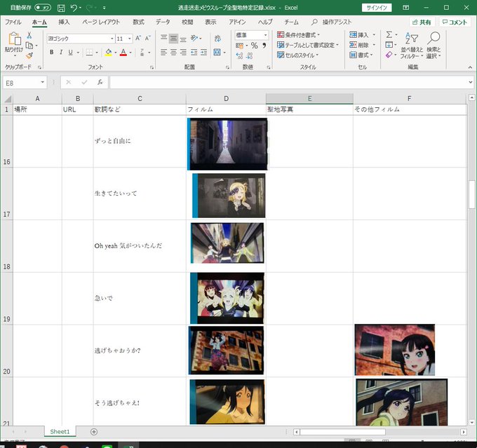
Task: Toggle center horizontal alignment
Action: pos(173,53)
